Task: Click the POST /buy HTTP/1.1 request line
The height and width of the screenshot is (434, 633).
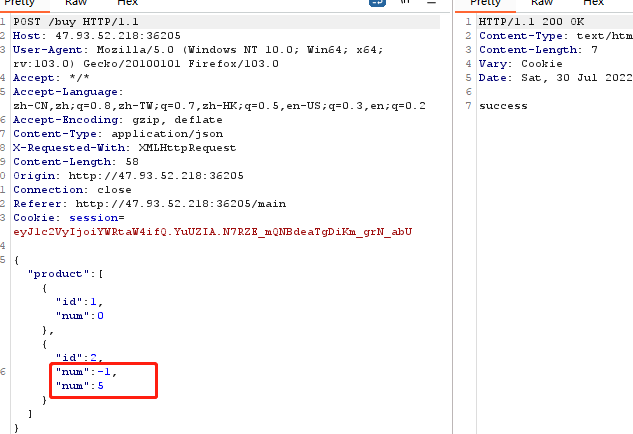Action: pos(76,21)
